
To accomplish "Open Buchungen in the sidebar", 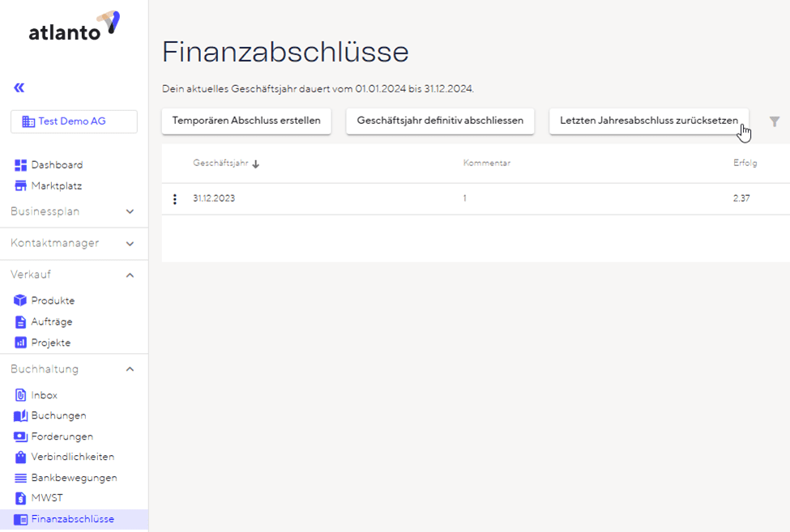I will click(58, 415).
